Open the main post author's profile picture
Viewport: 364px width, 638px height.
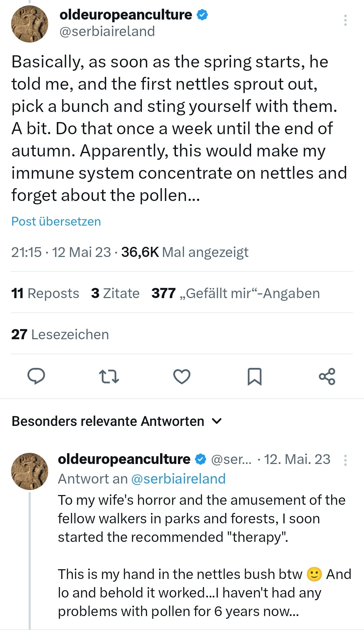pyautogui.click(x=30, y=24)
